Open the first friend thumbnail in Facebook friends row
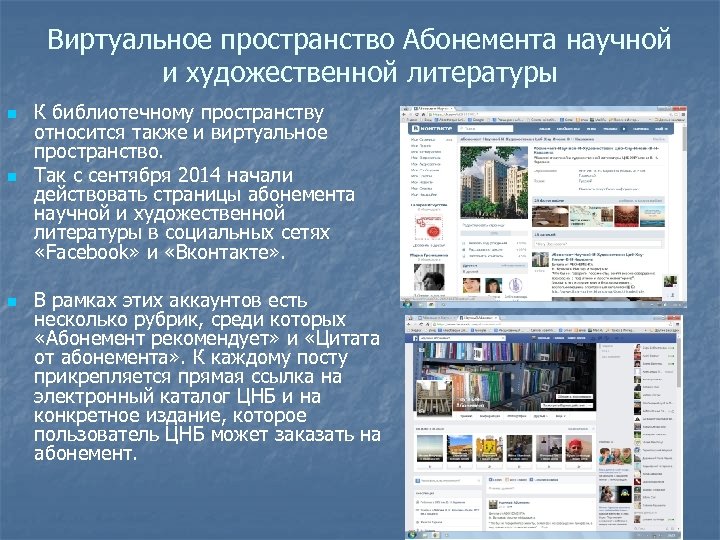 tap(430, 448)
